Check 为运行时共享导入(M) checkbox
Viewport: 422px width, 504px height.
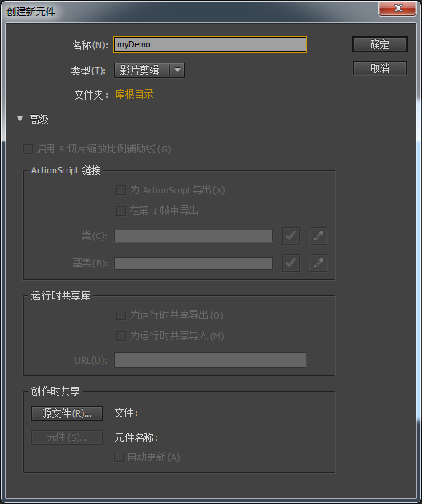tap(121, 336)
